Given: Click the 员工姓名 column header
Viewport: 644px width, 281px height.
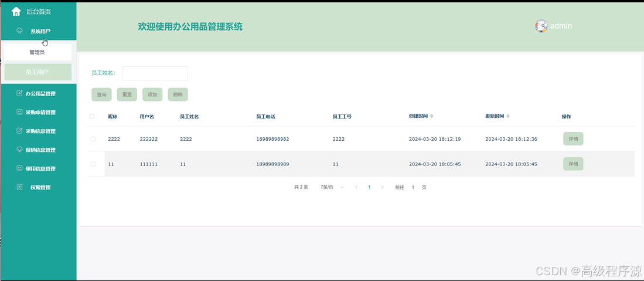Looking at the screenshot, I should tap(189, 117).
